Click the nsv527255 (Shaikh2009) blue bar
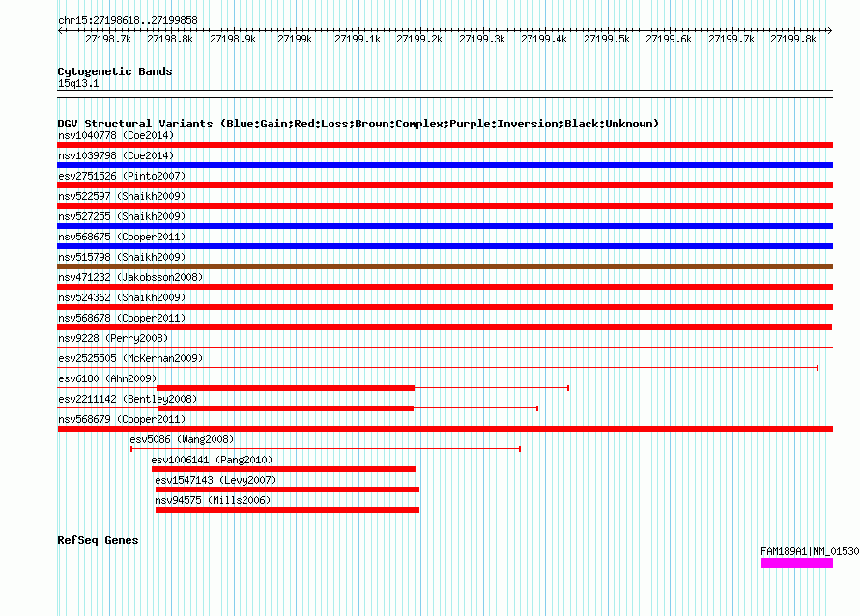The width and height of the screenshot is (860, 616). (x=444, y=226)
